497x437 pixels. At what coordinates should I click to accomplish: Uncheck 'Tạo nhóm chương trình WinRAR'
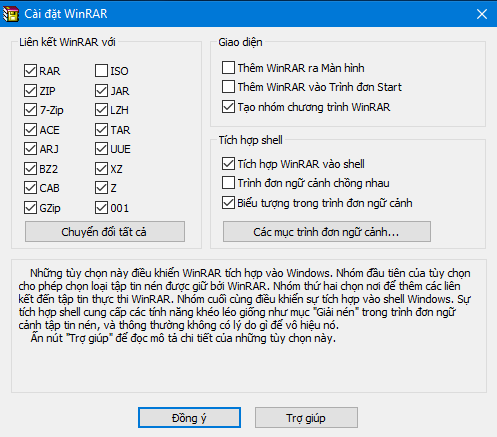[228, 107]
